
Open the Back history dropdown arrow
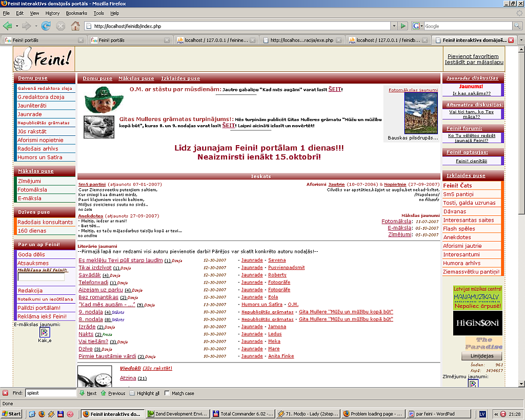(17, 26)
